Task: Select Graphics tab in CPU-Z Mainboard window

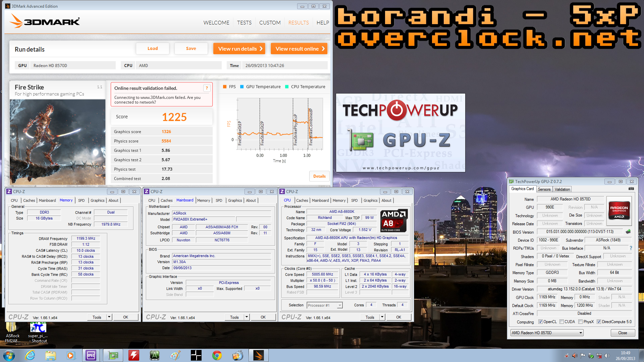Action: coord(235,200)
